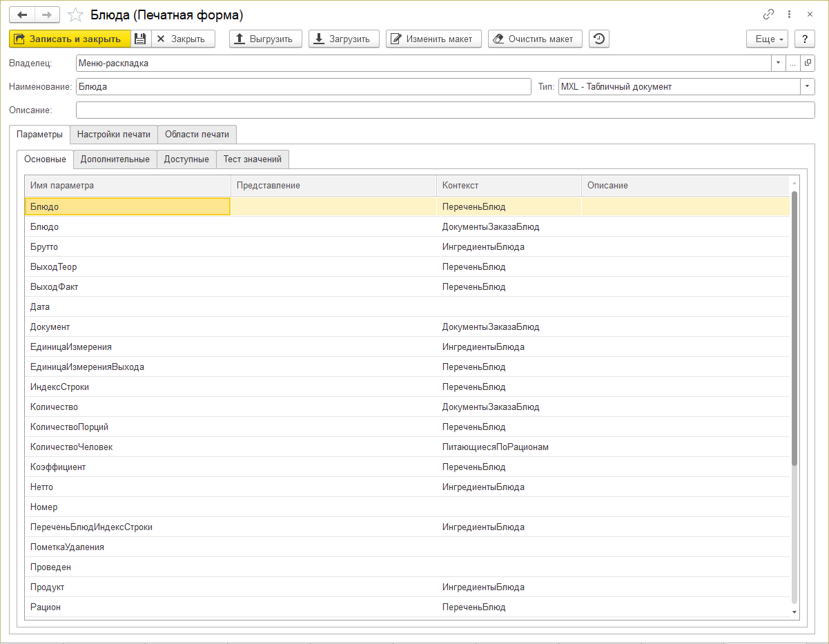
Task: Click the back navigation arrow
Action: [x=22, y=14]
